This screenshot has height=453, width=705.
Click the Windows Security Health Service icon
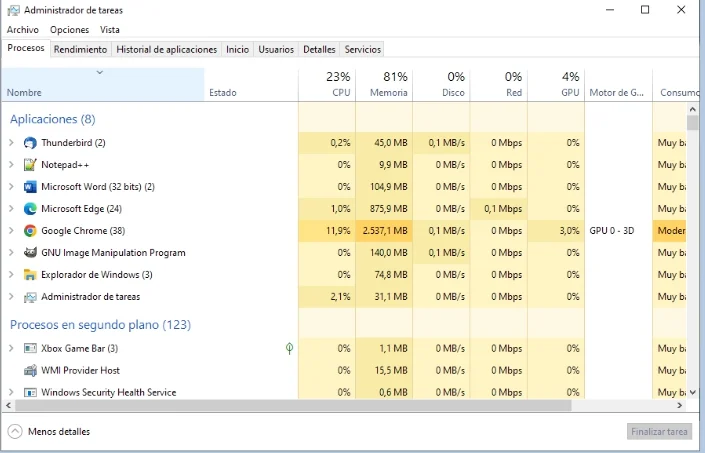pyautogui.click(x=30, y=392)
